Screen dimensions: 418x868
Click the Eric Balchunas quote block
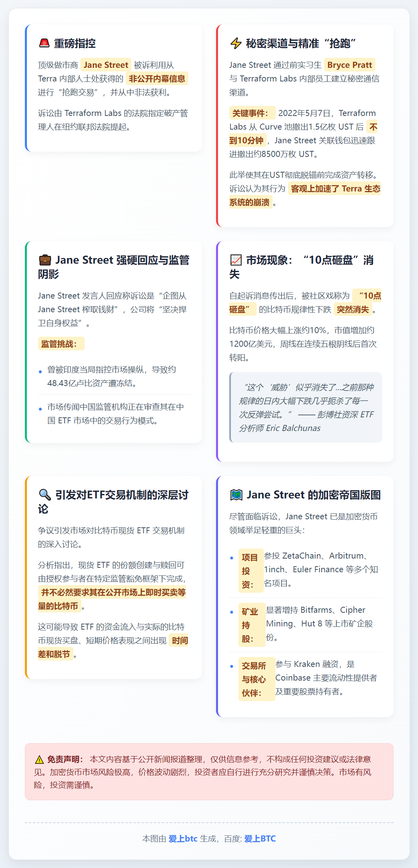click(x=306, y=407)
